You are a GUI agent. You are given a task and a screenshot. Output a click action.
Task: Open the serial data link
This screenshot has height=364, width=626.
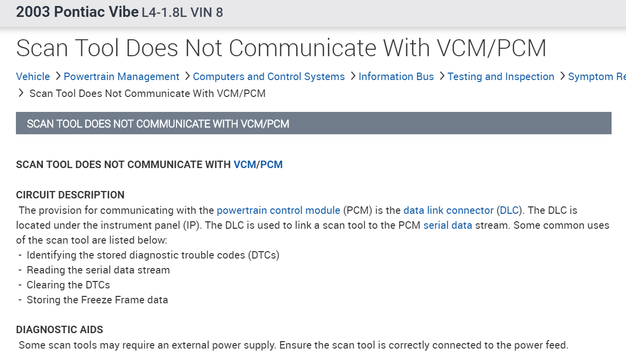click(x=447, y=225)
